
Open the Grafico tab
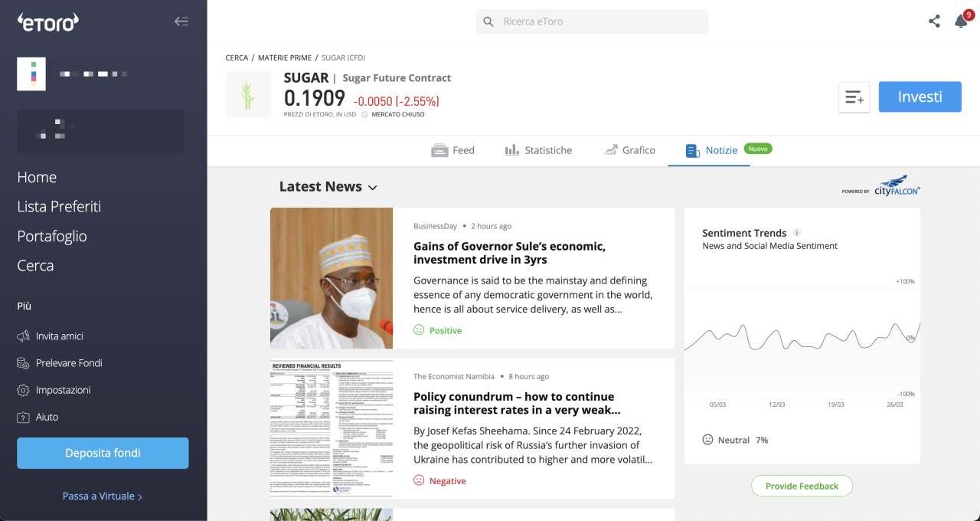click(629, 150)
